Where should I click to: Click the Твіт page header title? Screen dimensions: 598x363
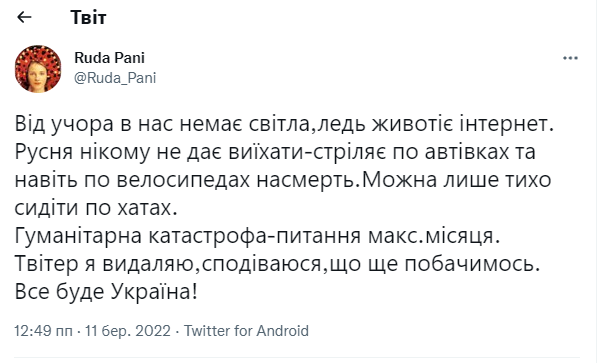click(88, 18)
